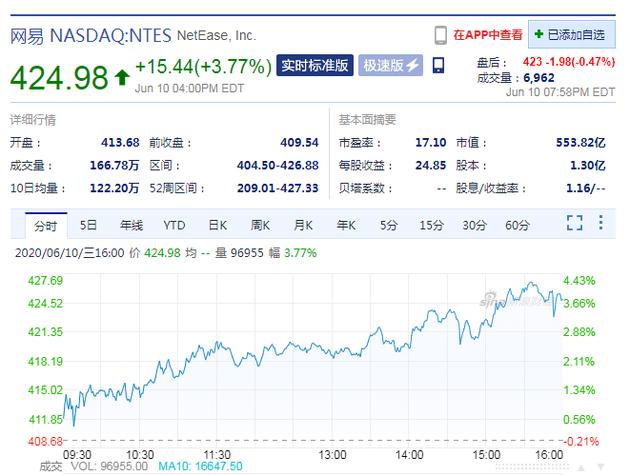This screenshot has width=630, height=476.
Task: Click the +15.44(+3.77%) change value
Action: (204, 66)
